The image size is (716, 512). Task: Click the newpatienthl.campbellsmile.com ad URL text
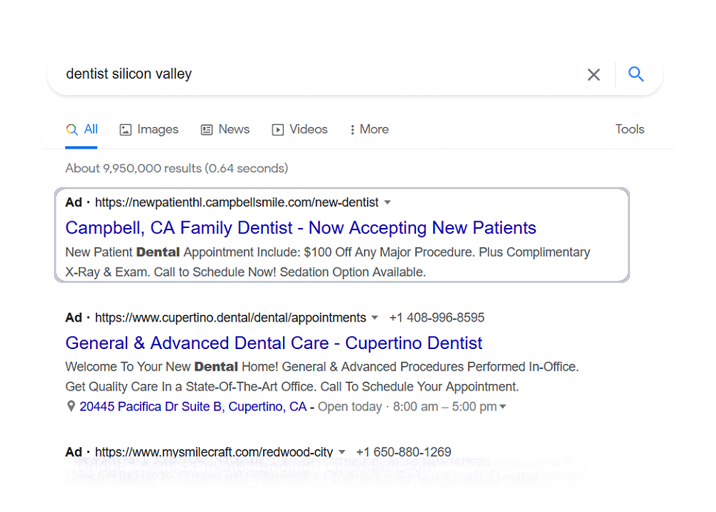click(x=237, y=202)
